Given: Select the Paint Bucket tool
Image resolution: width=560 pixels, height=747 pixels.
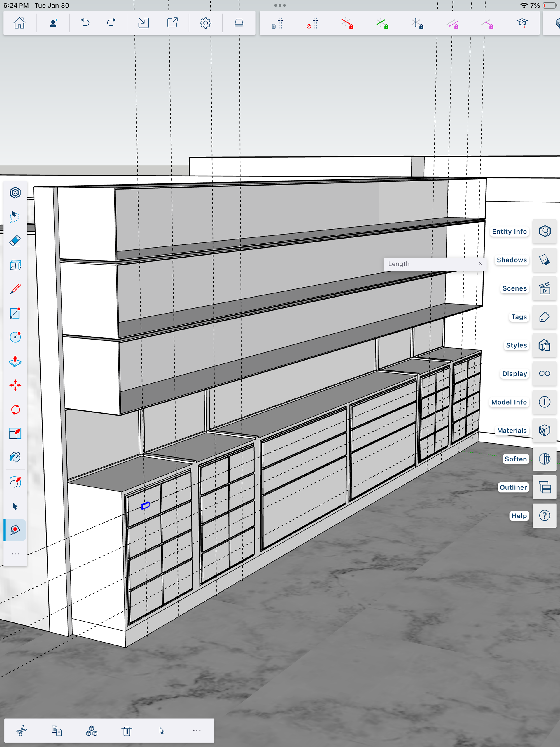Looking at the screenshot, I should point(15,457).
